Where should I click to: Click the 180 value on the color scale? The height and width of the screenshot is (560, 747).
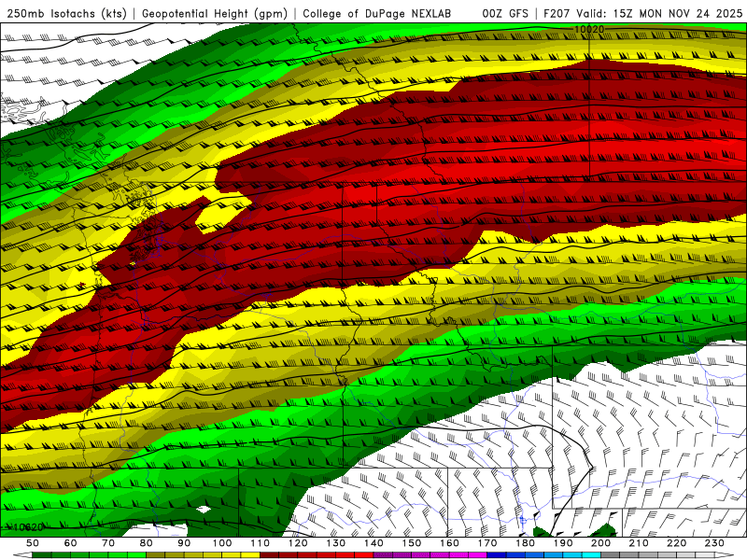tap(526, 543)
